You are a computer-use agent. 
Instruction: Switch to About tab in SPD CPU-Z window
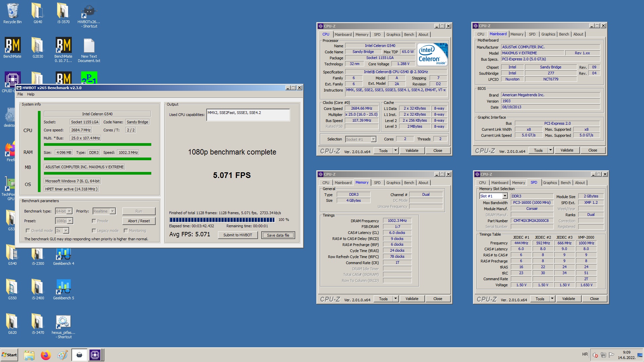[580, 183]
